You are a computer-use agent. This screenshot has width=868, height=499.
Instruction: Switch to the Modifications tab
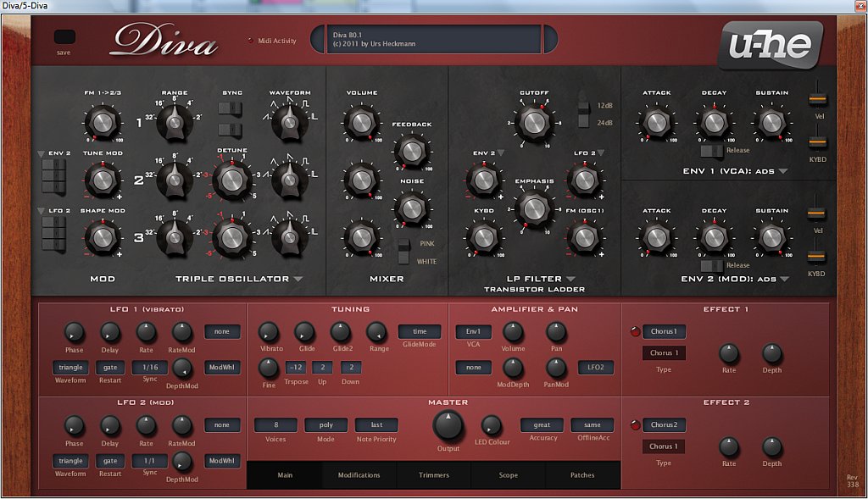tap(359, 475)
